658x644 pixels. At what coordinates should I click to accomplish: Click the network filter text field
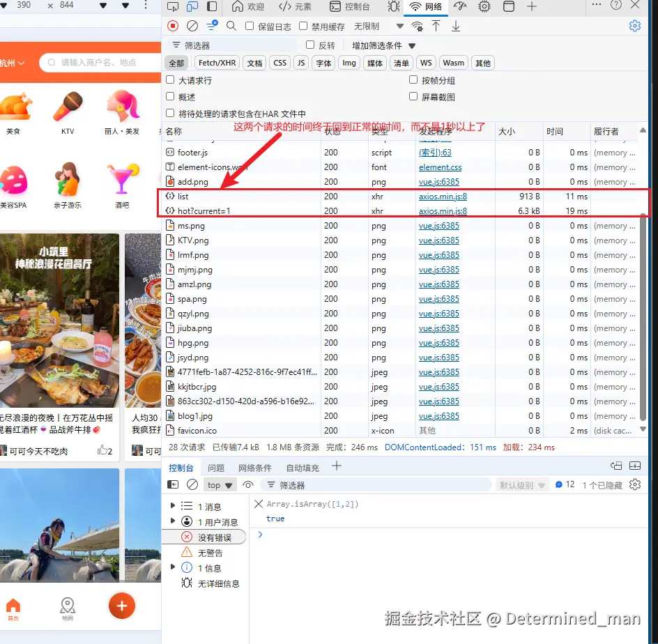click(234, 45)
